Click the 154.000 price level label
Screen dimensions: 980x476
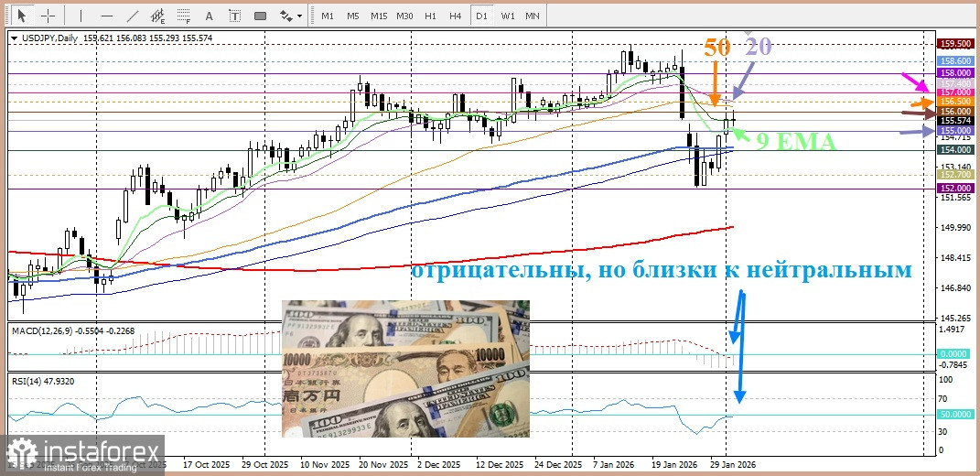click(x=955, y=149)
